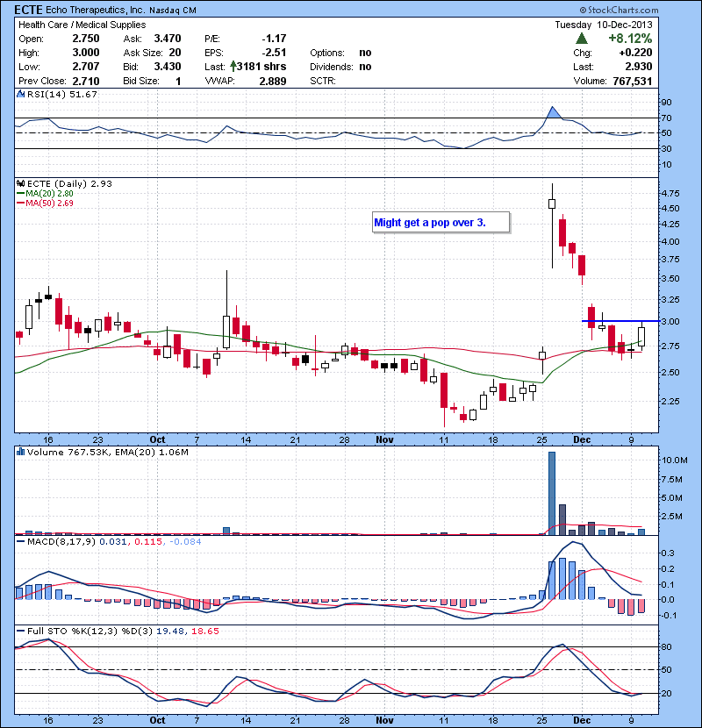Click the EPS value -2.51
This screenshot has width=702, height=728.
pos(274,53)
